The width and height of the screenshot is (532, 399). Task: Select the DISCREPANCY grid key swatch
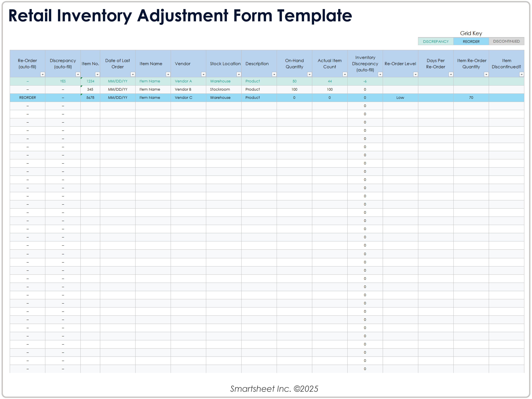tap(436, 41)
